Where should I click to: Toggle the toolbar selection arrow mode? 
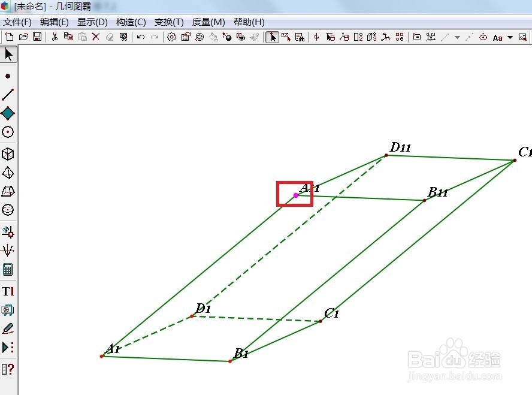point(272,37)
